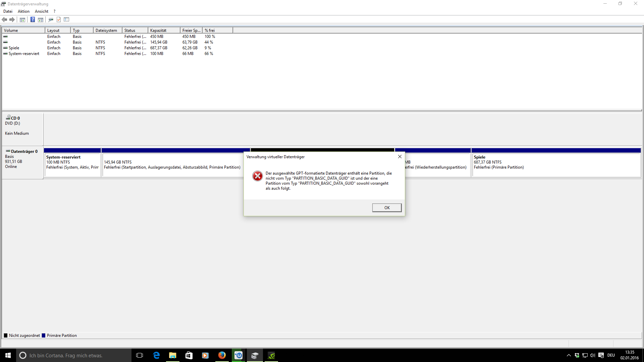Click the rescan disks magnifier icon
Image resolution: width=644 pixels, height=362 pixels.
tap(51, 20)
